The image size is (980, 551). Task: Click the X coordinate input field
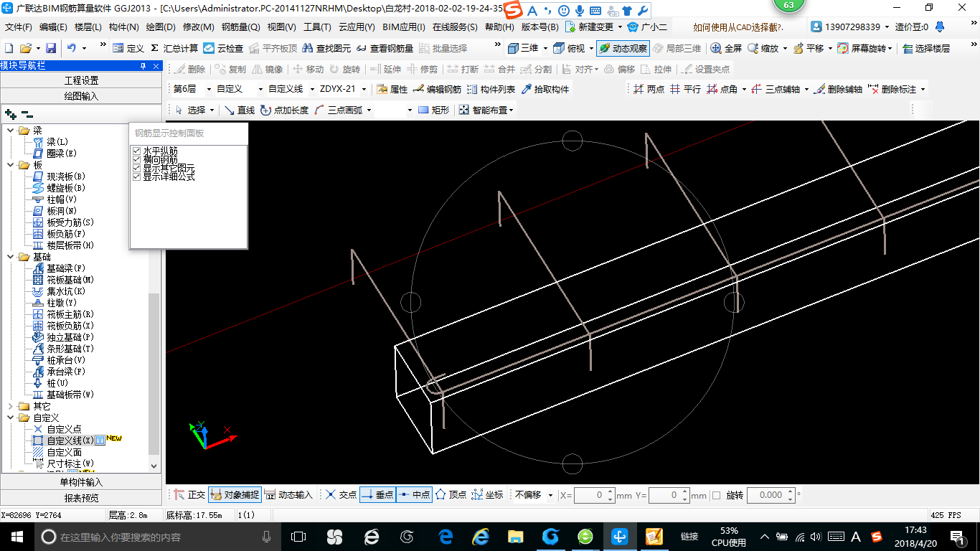click(595, 495)
